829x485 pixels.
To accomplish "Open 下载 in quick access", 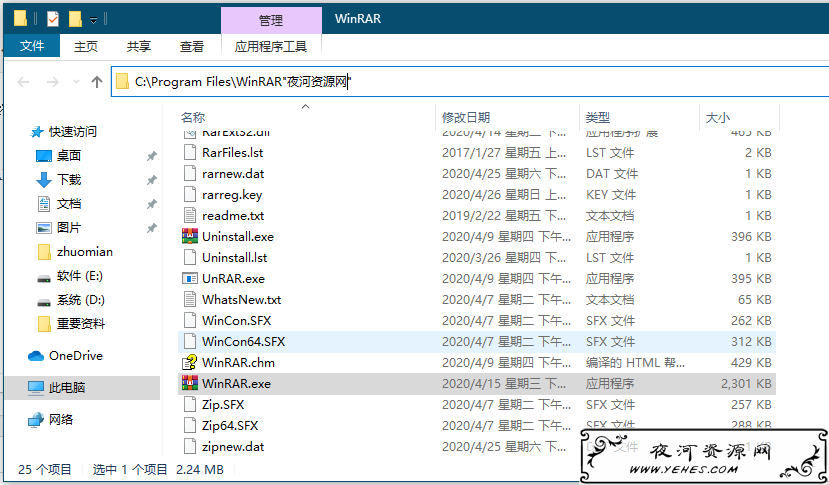I will tap(69, 180).
